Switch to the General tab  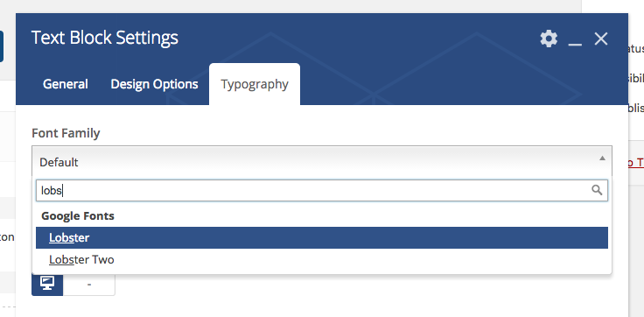pyautogui.click(x=66, y=84)
